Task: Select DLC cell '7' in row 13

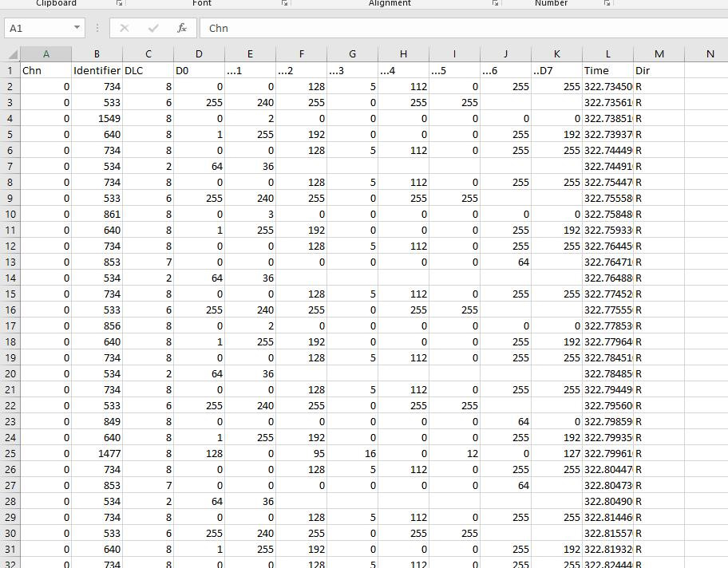Action: tap(148, 262)
